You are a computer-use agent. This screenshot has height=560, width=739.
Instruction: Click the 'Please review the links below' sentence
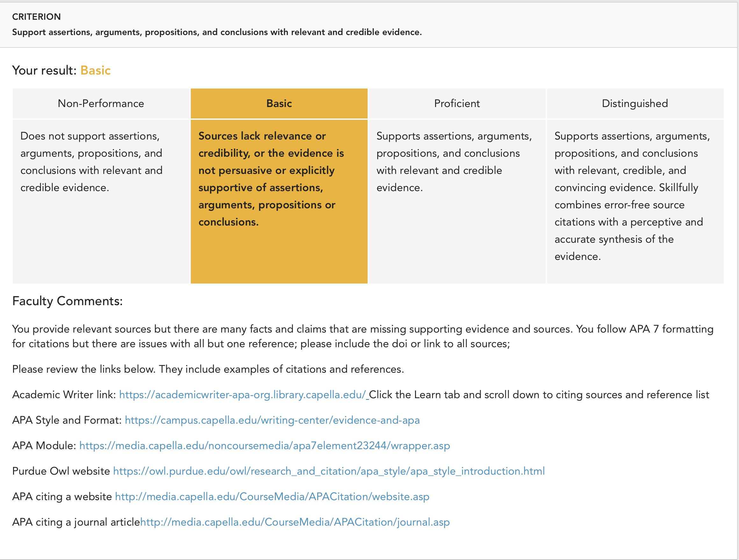click(x=208, y=369)
